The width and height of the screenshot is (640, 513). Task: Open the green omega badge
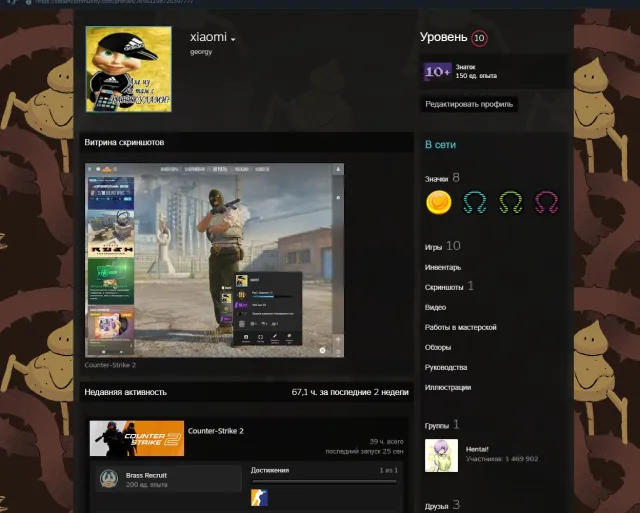(x=511, y=202)
